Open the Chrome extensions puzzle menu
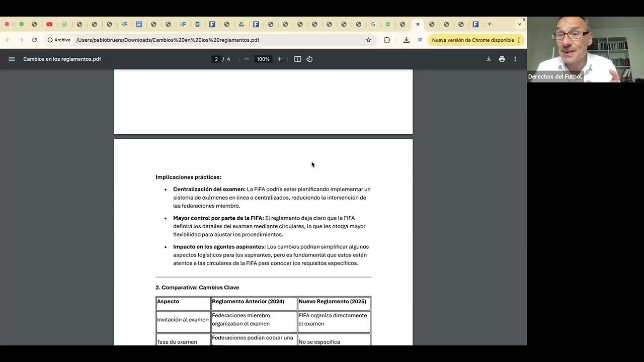This screenshot has height=362, width=644. pyautogui.click(x=387, y=40)
